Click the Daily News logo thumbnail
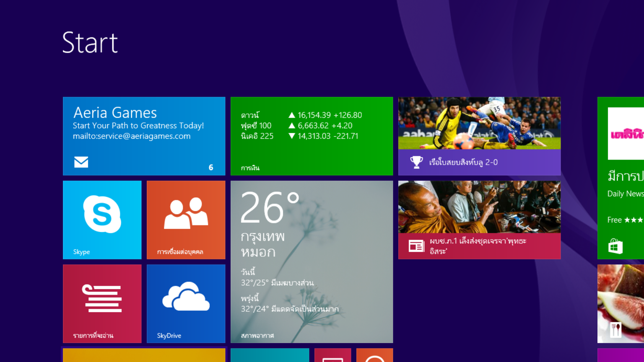 click(626, 134)
